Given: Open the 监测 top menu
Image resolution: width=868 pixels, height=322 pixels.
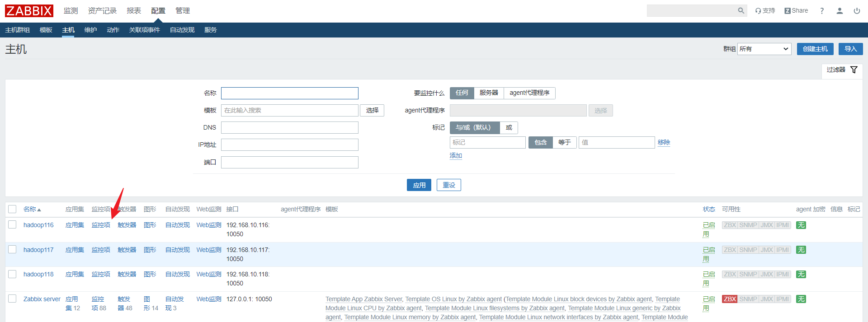Looking at the screenshot, I should pyautogui.click(x=71, y=10).
